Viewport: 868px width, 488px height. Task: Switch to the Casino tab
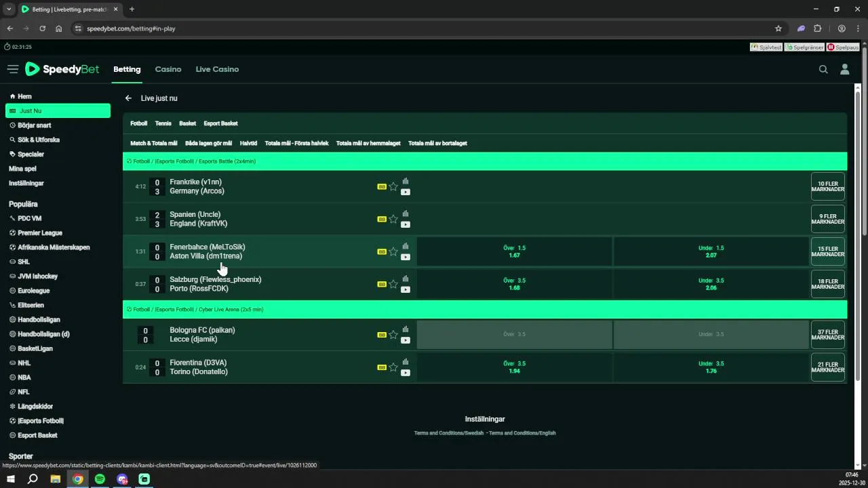point(168,69)
